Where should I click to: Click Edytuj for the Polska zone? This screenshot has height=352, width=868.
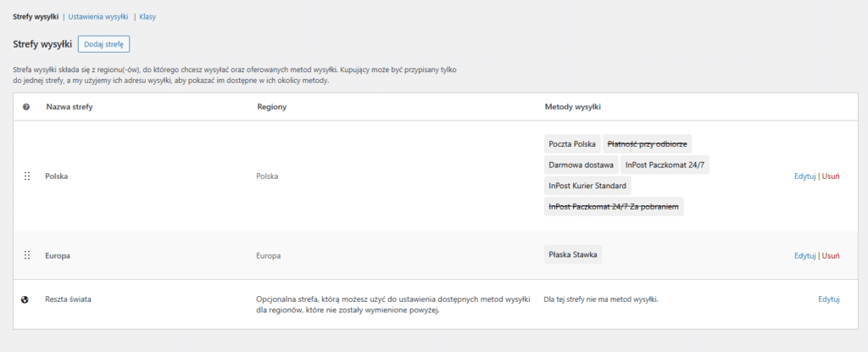click(x=804, y=176)
